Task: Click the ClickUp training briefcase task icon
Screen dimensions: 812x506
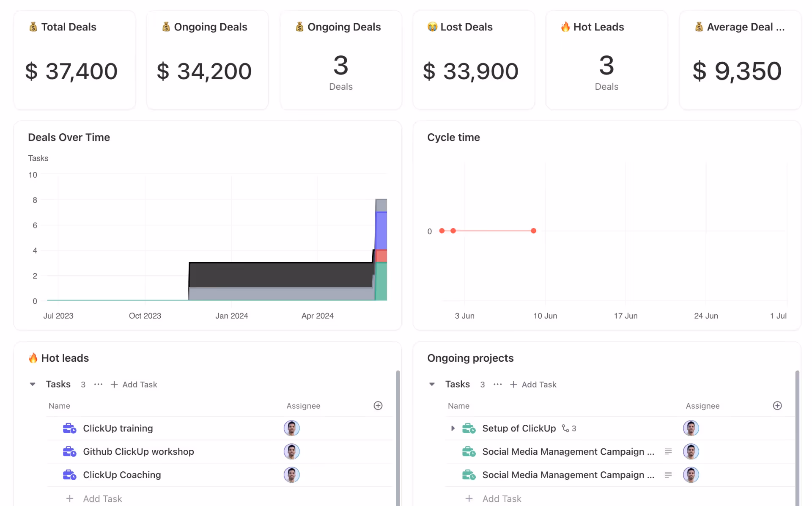Action: [69, 428]
